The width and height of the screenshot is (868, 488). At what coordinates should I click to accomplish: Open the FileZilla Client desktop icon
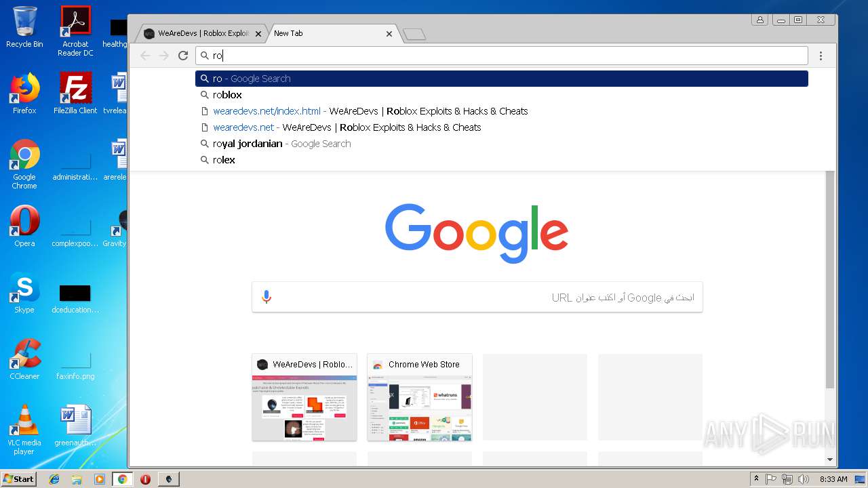(75, 94)
